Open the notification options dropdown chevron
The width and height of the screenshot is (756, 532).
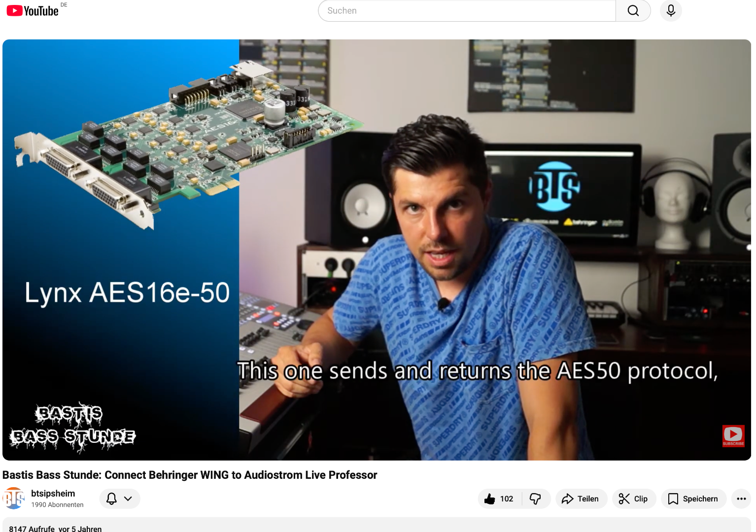[128, 499]
